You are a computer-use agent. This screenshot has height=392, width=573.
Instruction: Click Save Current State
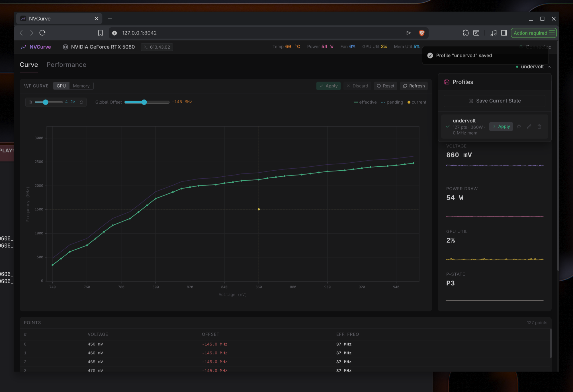[495, 101]
